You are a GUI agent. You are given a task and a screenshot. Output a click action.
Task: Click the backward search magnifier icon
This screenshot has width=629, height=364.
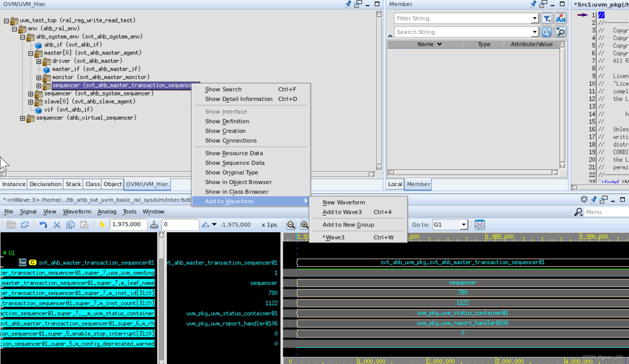coord(560,32)
